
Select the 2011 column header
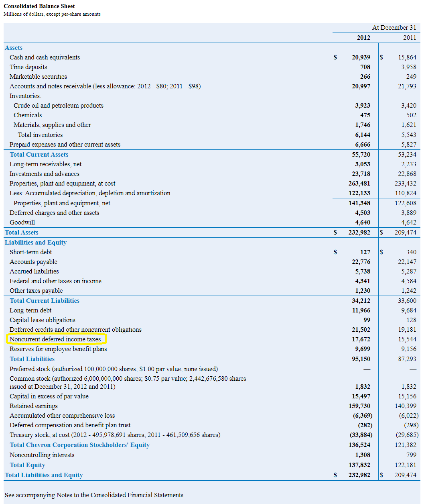tap(410, 38)
